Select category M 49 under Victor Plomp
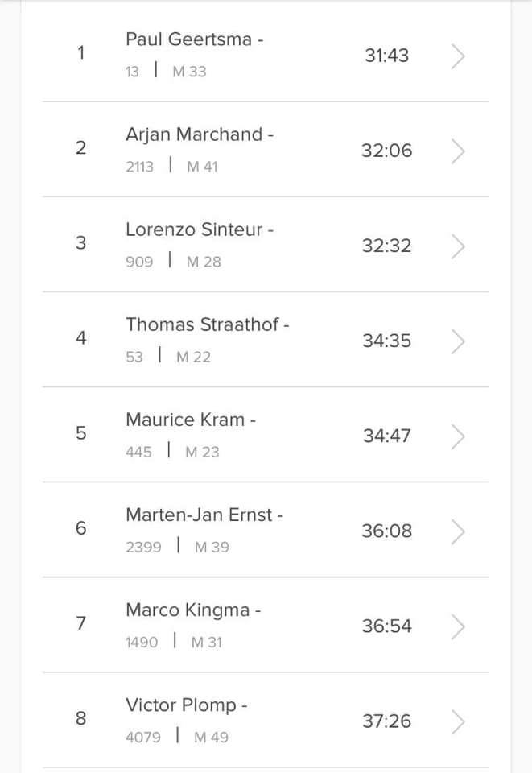The image size is (532, 773). pyautogui.click(x=212, y=738)
